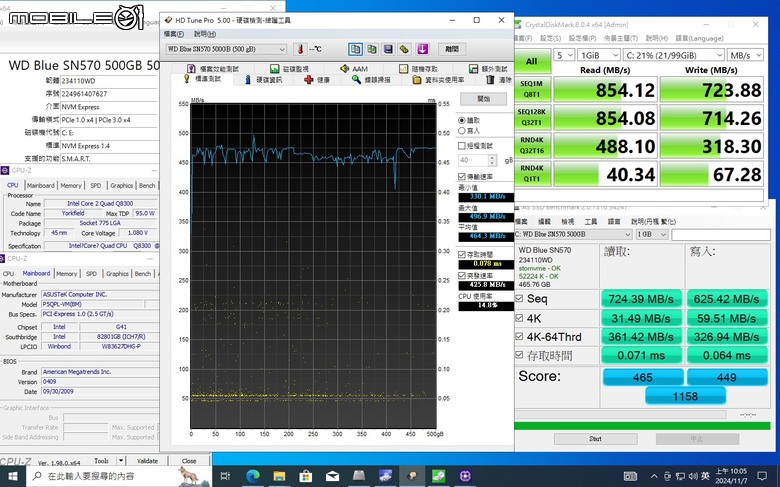Toggle the 存取時間 checkbox in HD Tune
Screen dimensions: 780x487
[462, 254]
